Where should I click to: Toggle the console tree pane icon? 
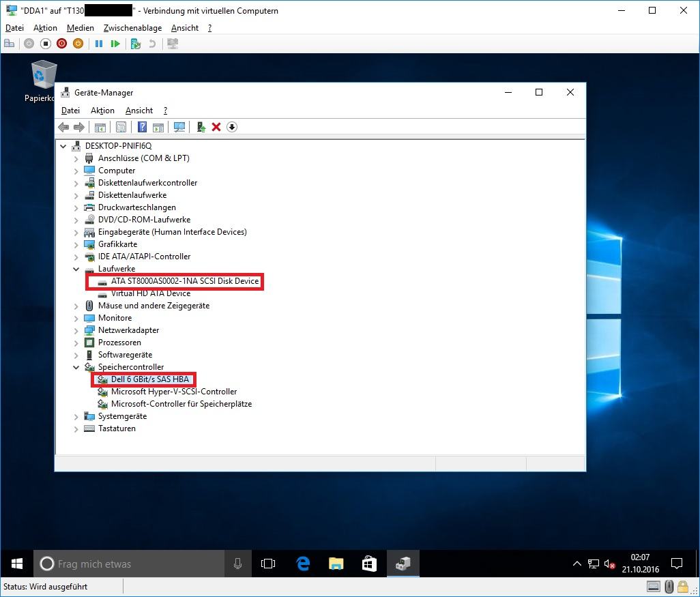(100, 128)
